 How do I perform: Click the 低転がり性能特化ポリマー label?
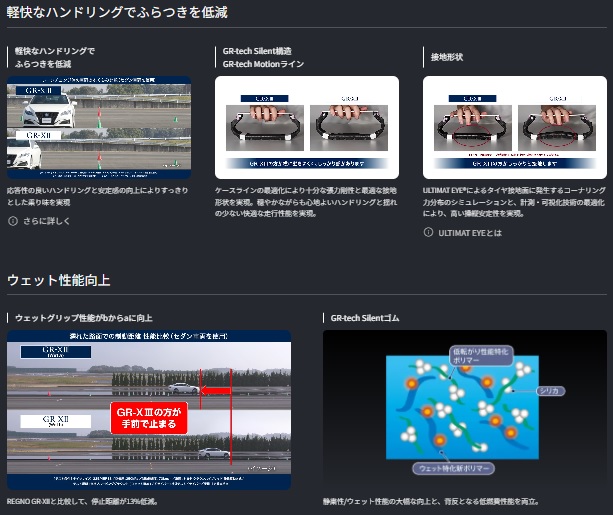click(x=481, y=355)
